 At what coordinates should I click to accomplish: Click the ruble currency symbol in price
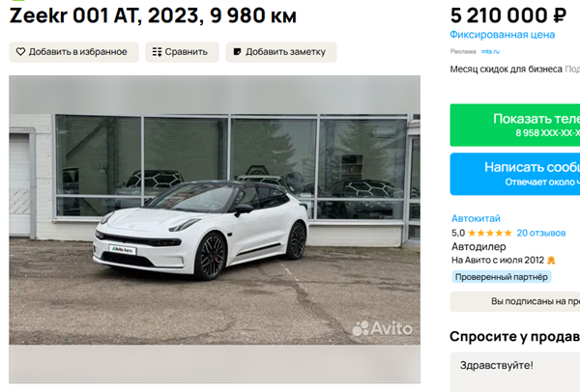click(560, 15)
